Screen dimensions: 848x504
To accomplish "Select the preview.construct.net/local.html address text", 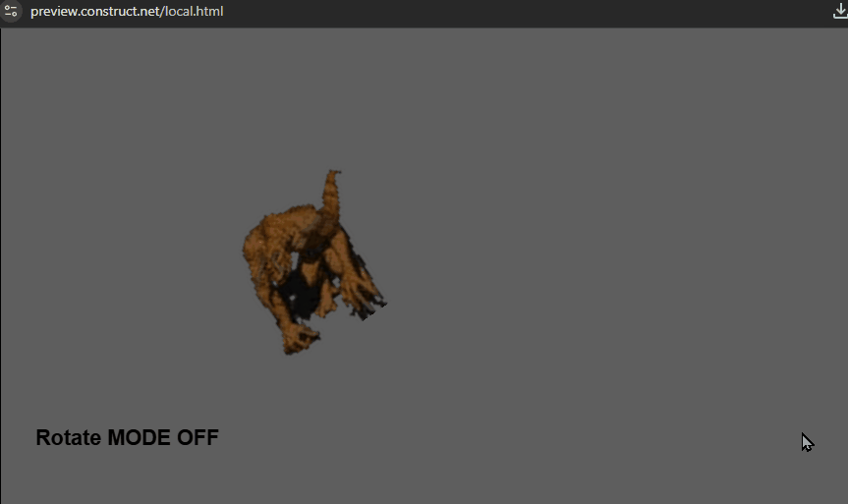I will click(127, 12).
